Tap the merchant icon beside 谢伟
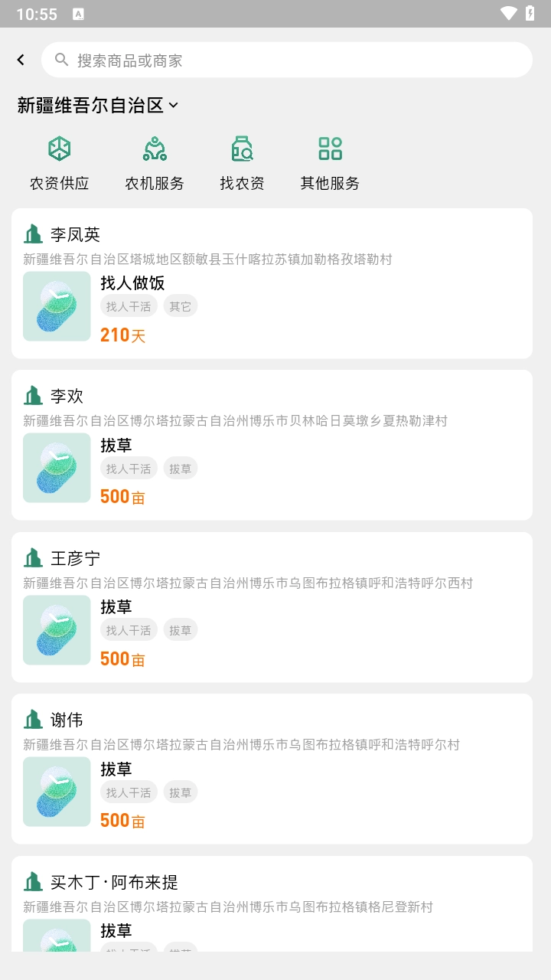Viewport: 551px width, 980px height. (33, 720)
